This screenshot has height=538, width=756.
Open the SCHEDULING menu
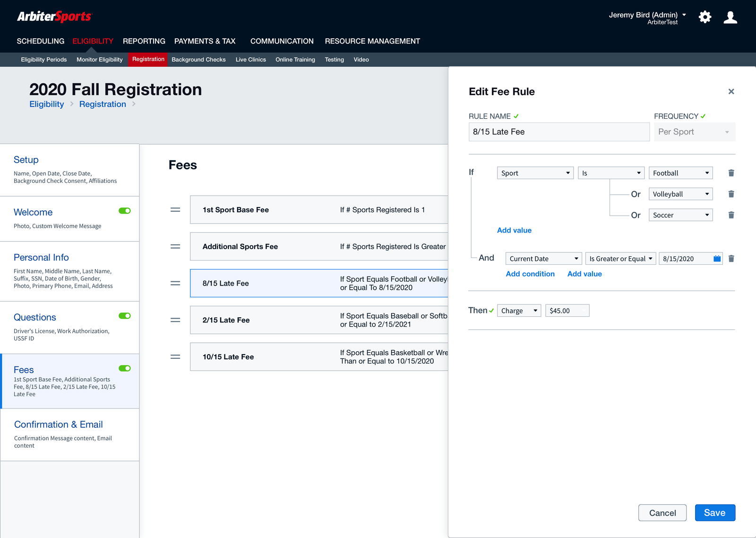click(41, 41)
